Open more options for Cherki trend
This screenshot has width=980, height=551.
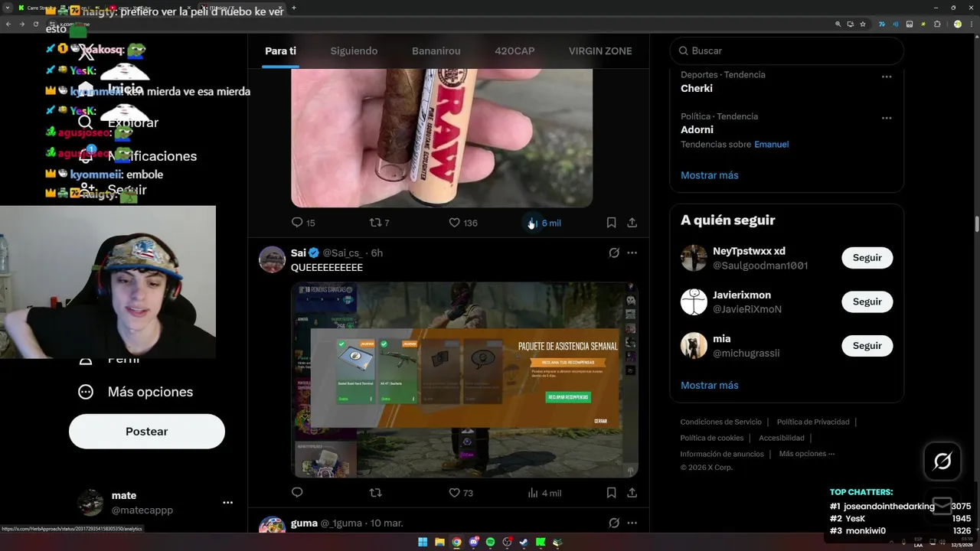pos(887,77)
